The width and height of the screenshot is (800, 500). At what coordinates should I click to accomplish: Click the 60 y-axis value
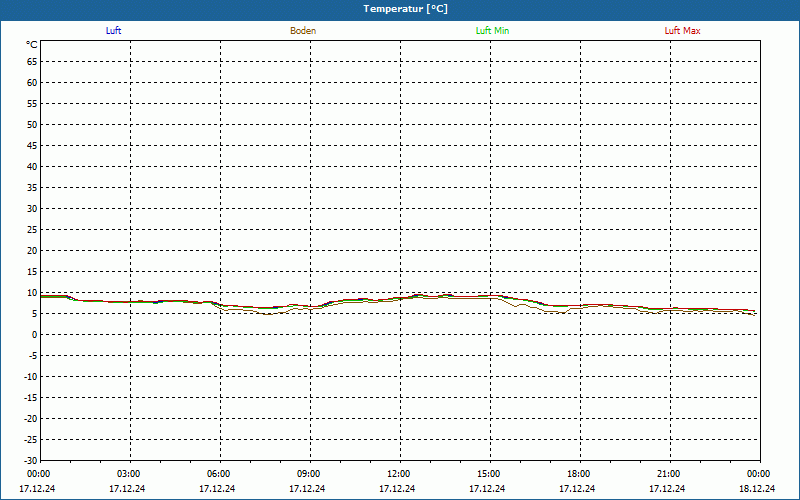(x=32, y=83)
